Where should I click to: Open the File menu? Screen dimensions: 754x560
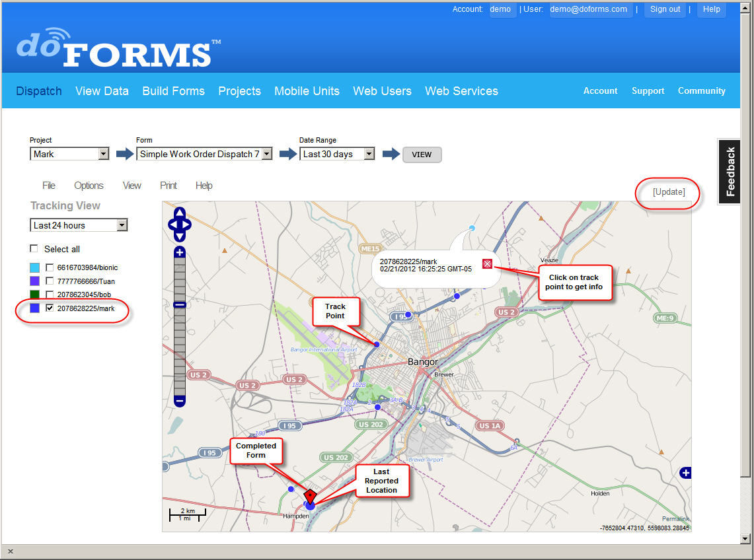tap(48, 186)
